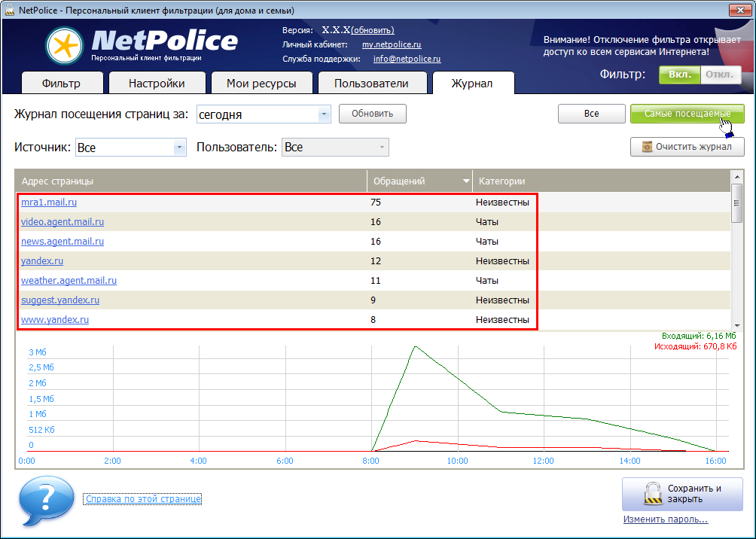Click the обновить version link
Image resolution: width=756 pixels, height=539 pixels.
(x=373, y=30)
